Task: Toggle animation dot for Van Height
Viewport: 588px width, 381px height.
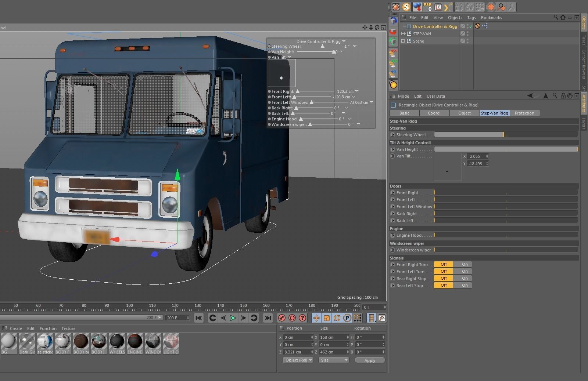Action: click(392, 149)
